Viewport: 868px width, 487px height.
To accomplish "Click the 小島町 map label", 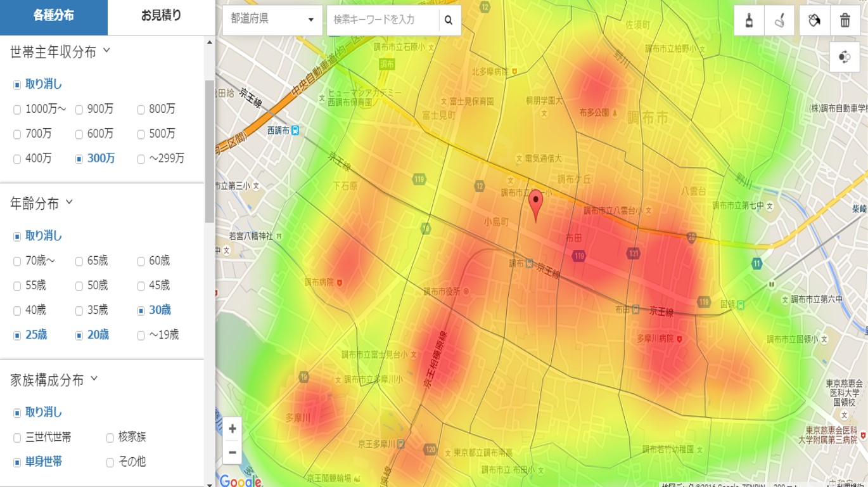I will point(496,222).
